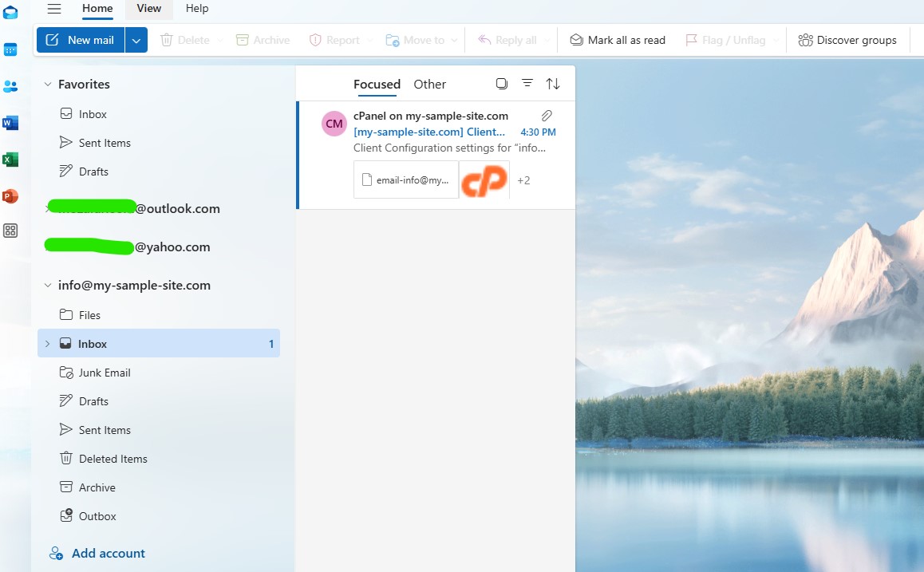Open the Word app in sidebar

[x=10, y=123]
